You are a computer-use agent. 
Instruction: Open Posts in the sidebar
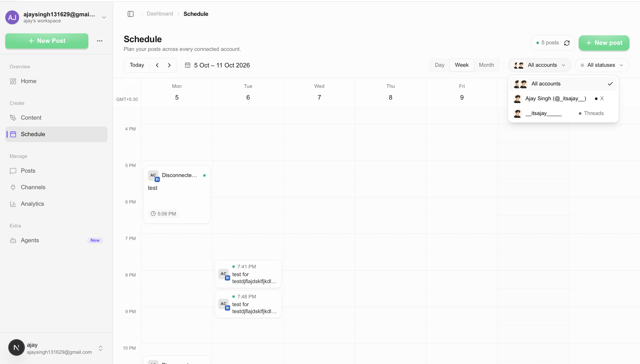tap(56, 171)
